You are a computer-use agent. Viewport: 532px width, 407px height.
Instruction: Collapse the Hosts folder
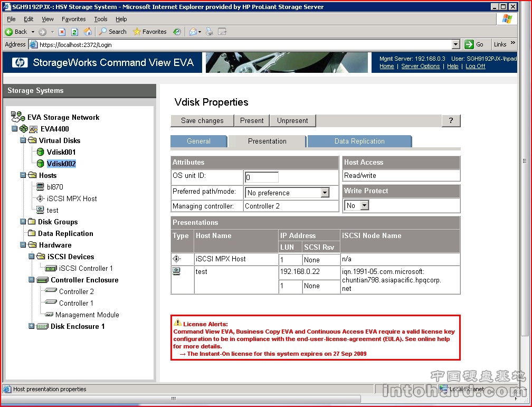[x=23, y=175]
